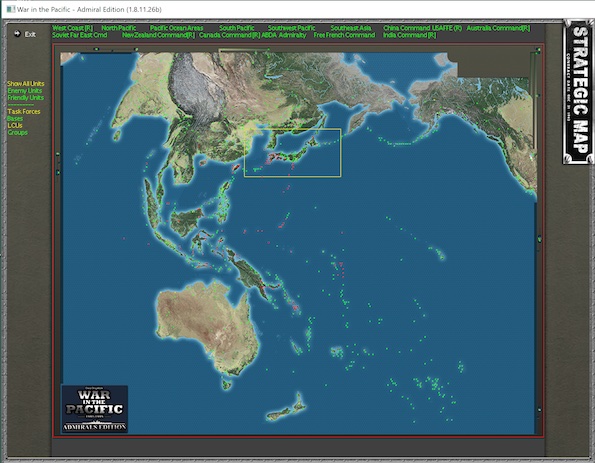The height and width of the screenshot is (463, 595).
Task: Toggle Task Forces on map
Action: click(x=24, y=112)
